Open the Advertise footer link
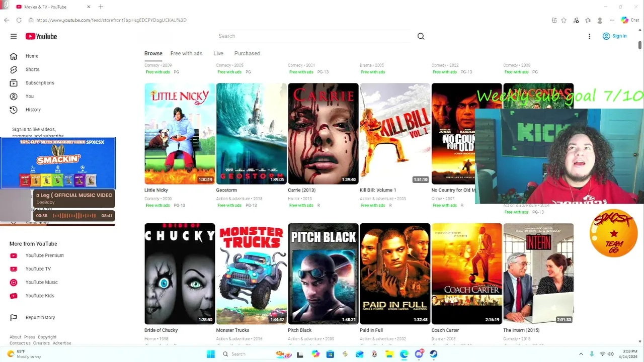Image resolution: width=644 pixels, height=362 pixels. point(62,343)
